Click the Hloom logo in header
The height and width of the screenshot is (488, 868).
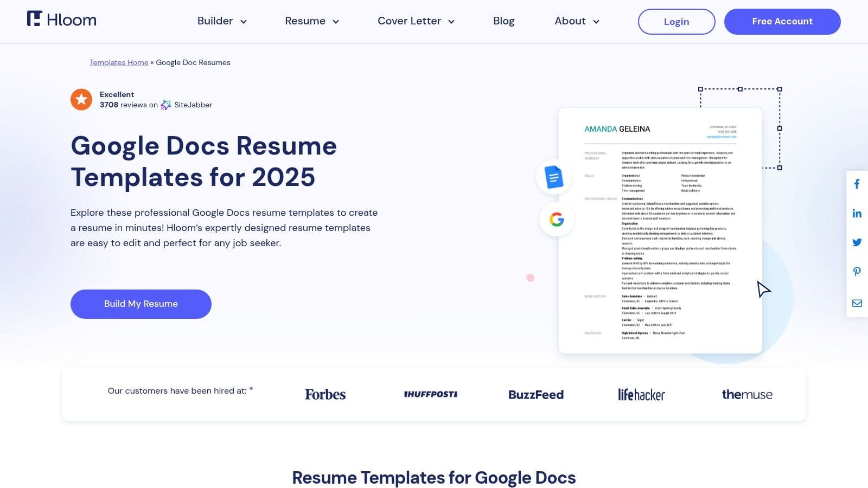[61, 20]
